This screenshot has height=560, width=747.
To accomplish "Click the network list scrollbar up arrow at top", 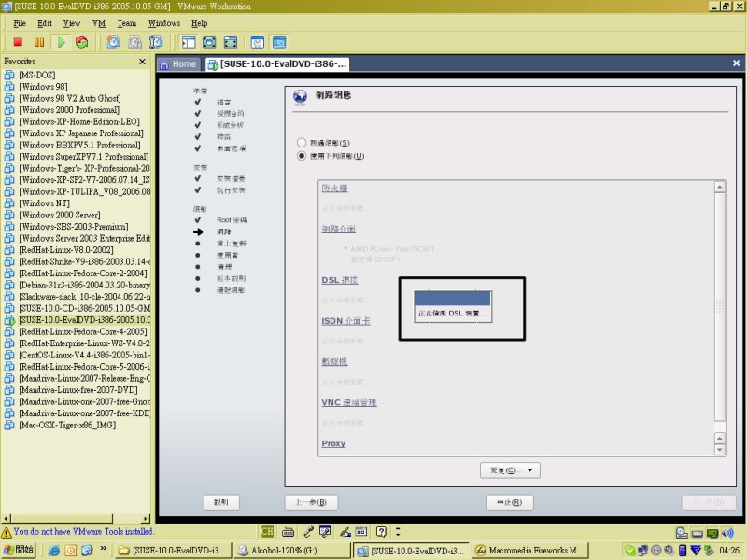I will [720, 187].
